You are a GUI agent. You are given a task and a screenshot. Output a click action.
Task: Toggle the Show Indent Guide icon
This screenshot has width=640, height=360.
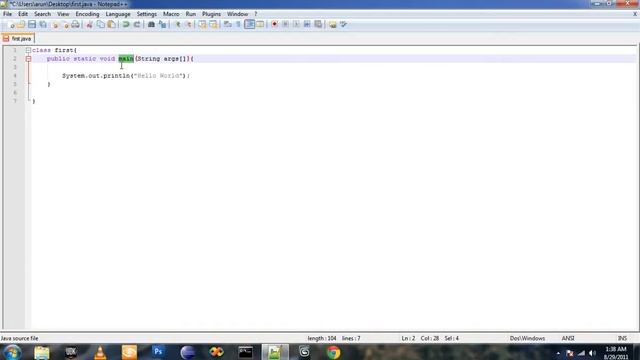[249, 24]
